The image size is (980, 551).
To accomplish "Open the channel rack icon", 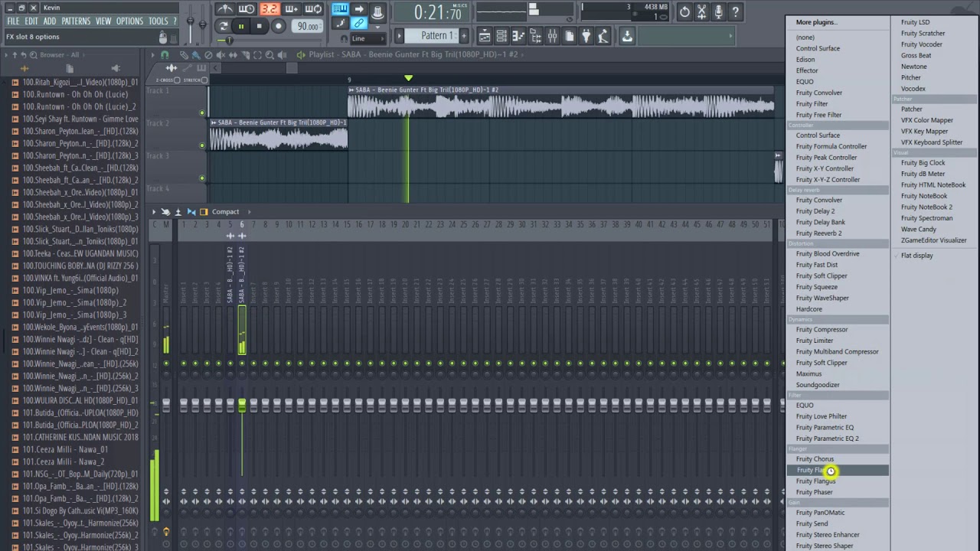I will click(501, 36).
